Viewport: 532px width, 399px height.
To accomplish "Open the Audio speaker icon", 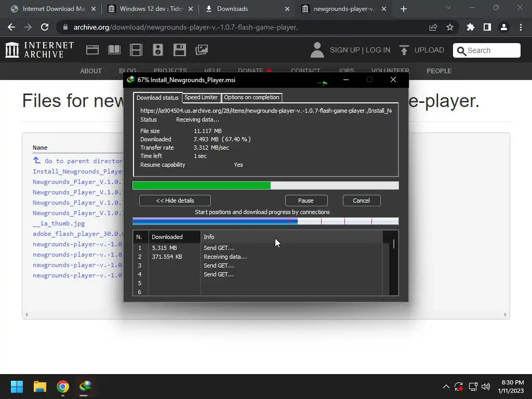I will tap(158, 50).
